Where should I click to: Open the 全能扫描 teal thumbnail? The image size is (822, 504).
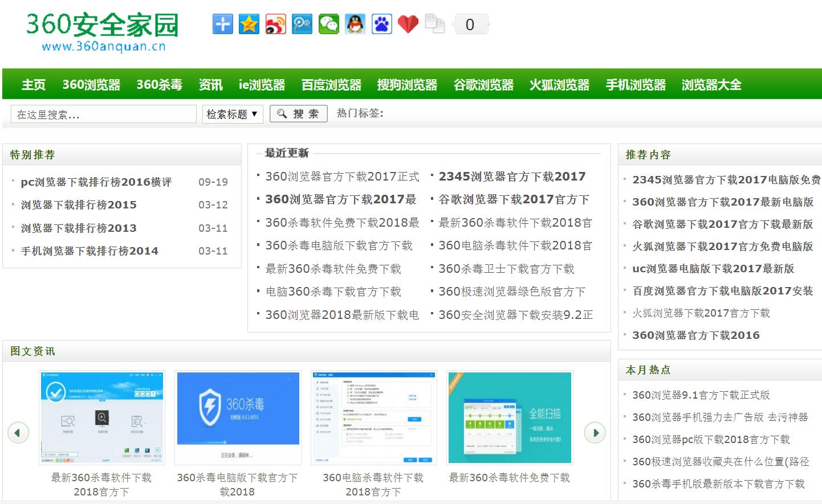[x=510, y=417]
